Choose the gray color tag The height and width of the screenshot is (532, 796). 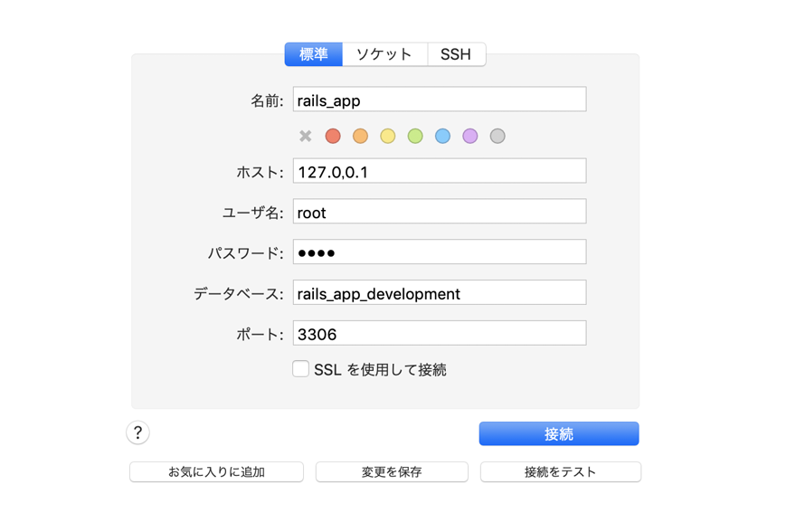[x=497, y=136]
